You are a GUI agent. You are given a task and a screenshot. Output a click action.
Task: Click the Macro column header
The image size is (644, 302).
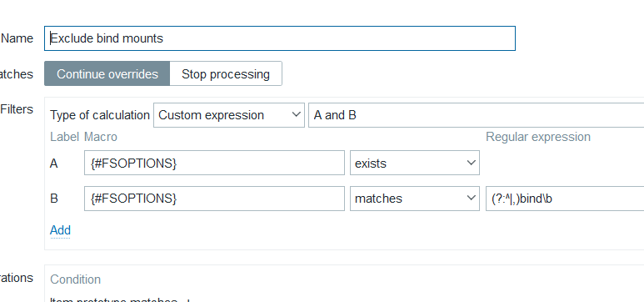pos(101,137)
